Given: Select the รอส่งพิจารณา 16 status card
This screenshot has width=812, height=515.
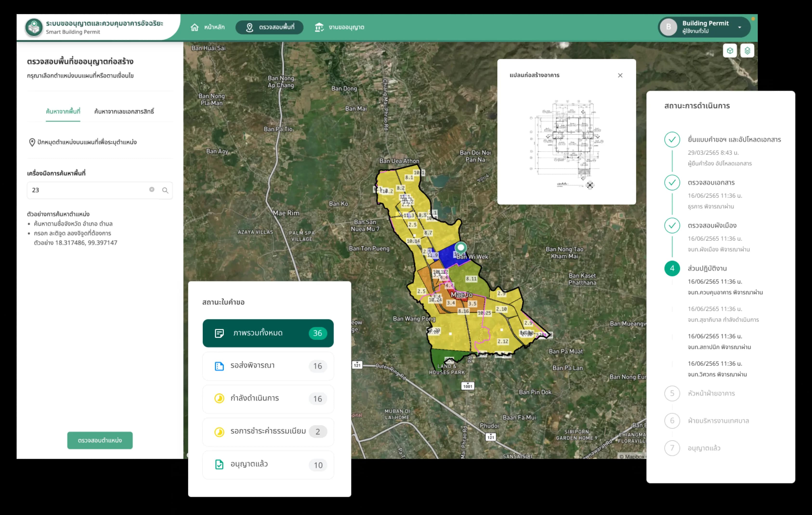Looking at the screenshot, I should [268, 366].
